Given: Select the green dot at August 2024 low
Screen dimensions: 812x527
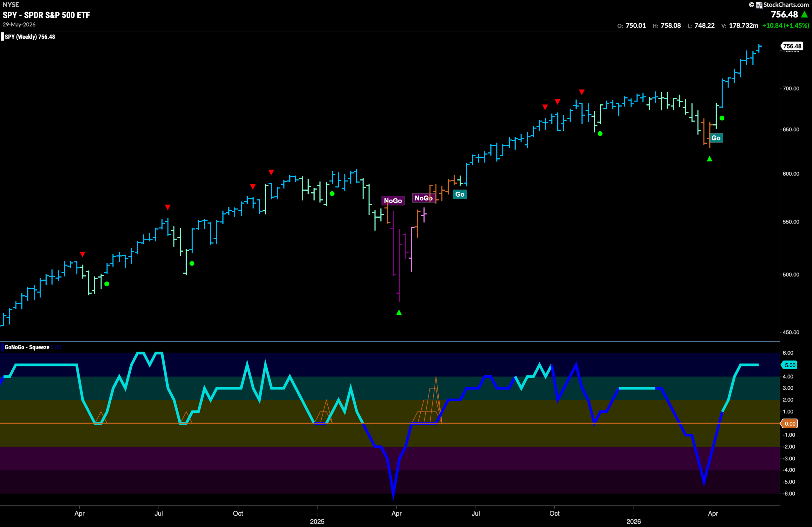Looking at the screenshot, I should (192, 263).
